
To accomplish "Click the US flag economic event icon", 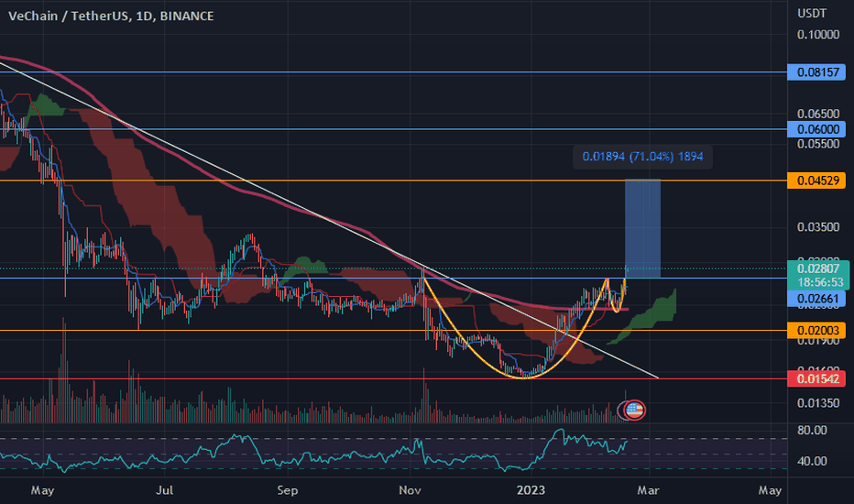I will [x=634, y=410].
